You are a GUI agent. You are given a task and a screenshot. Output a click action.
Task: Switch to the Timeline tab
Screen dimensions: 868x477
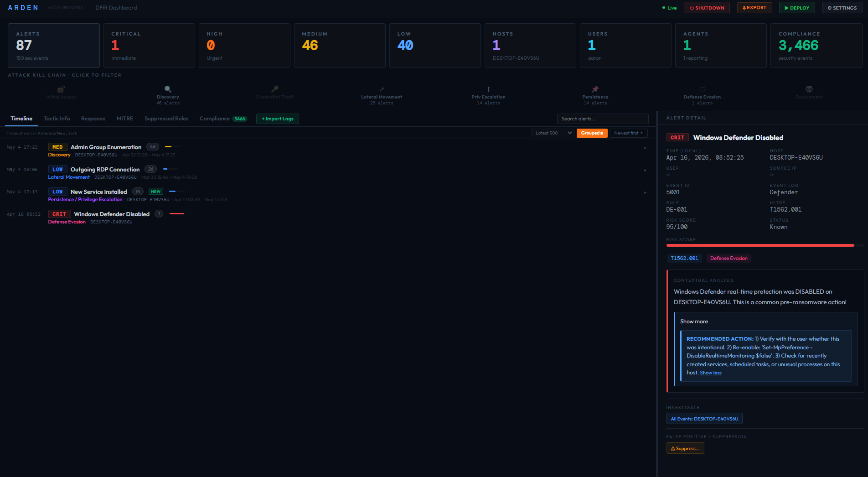[21, 119]
